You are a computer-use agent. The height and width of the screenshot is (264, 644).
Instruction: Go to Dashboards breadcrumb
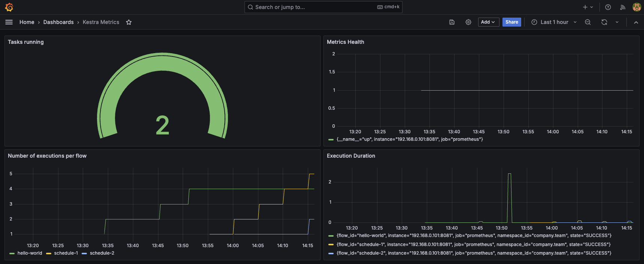point(58,22)
